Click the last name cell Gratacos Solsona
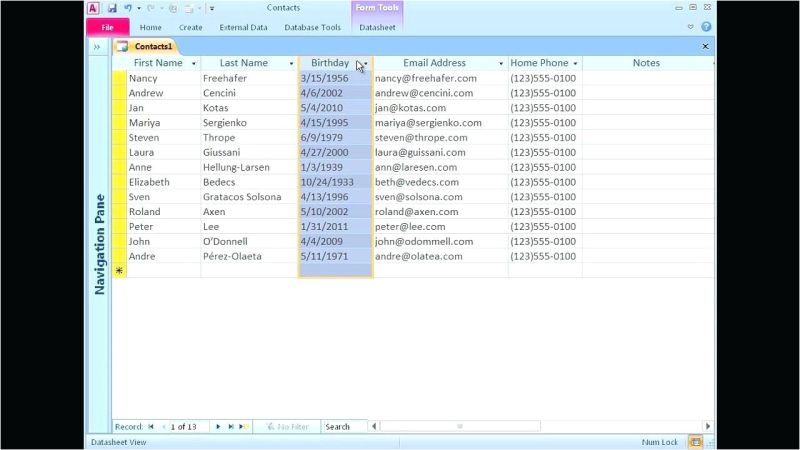 [249, 196]
